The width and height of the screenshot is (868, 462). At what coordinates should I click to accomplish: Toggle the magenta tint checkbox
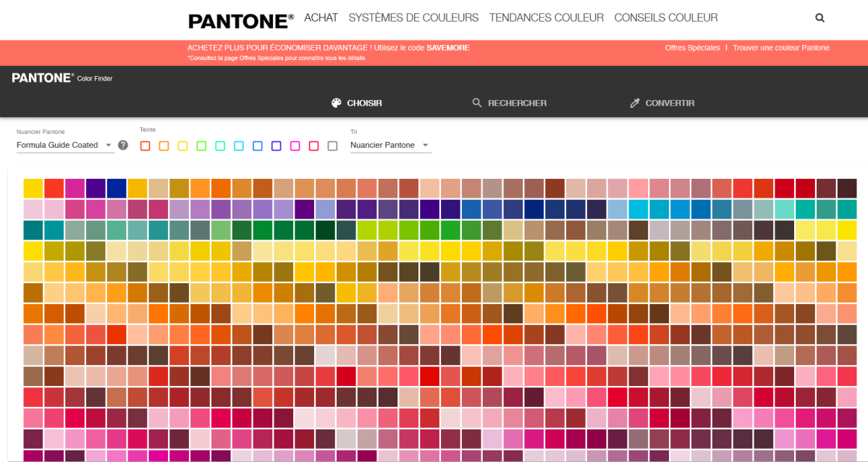point(295,146)
